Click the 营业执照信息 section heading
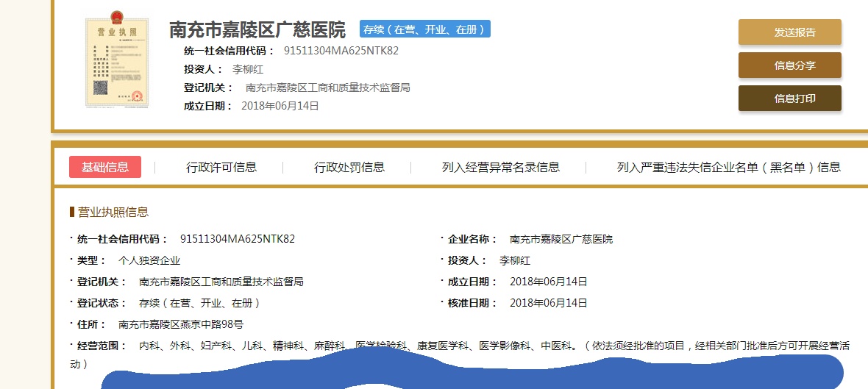The height and width of the screenshot is (389, 868). tap(113, 212)
